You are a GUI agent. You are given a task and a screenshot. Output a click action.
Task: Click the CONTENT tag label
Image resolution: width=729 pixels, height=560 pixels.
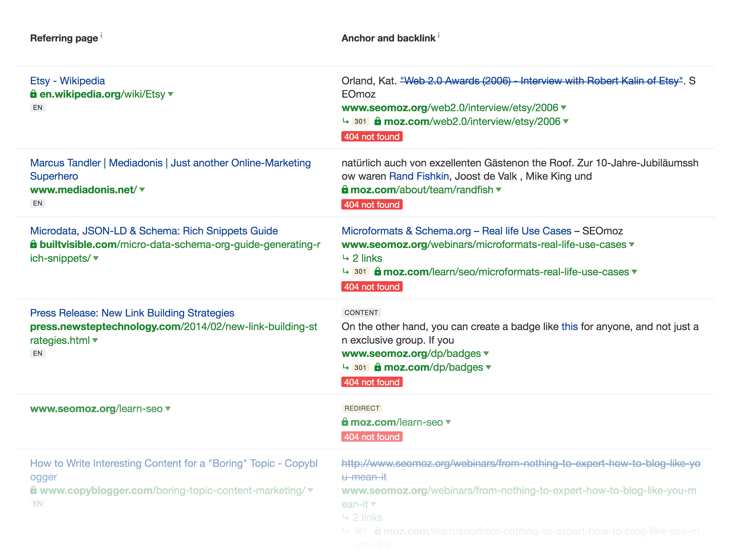pyautogui.click(x=361, y=313)
